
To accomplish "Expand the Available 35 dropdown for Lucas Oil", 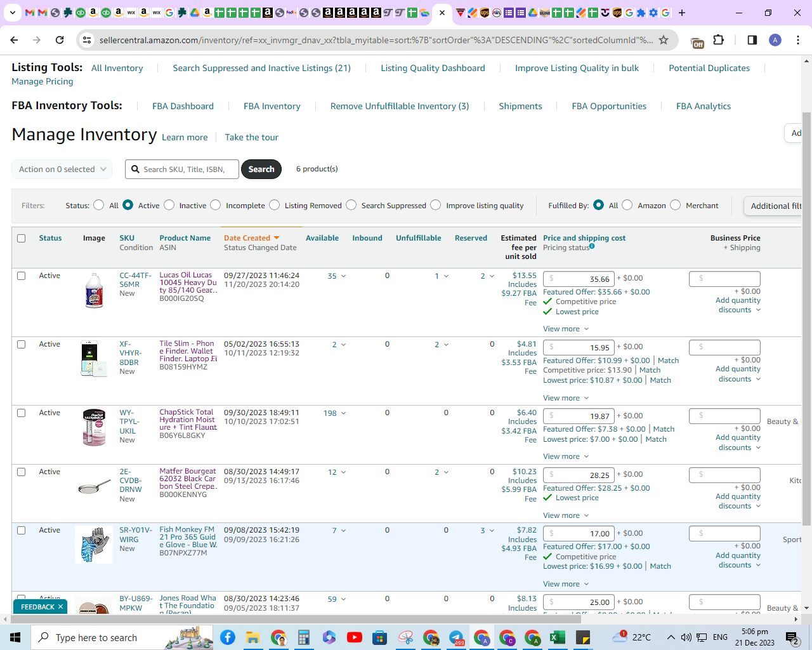I will tap(343, 276).
